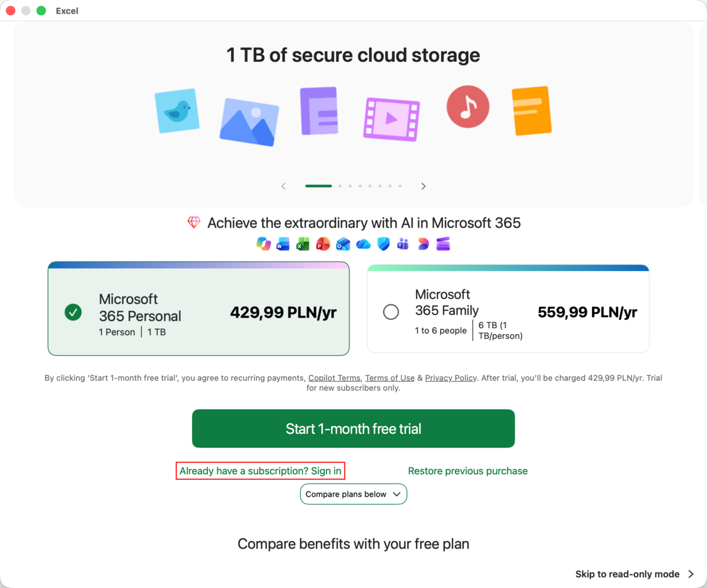Click the Excel app icon

point(303,243)
